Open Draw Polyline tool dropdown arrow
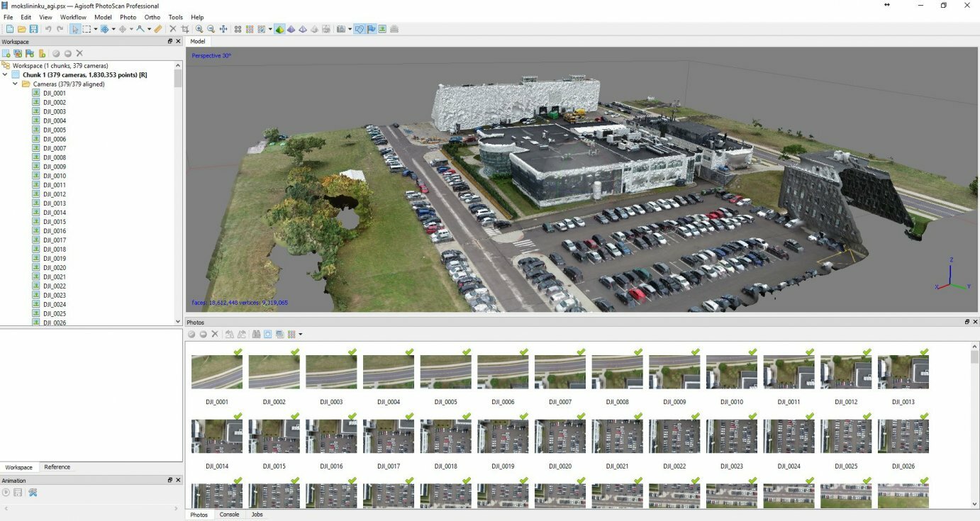 149,29
